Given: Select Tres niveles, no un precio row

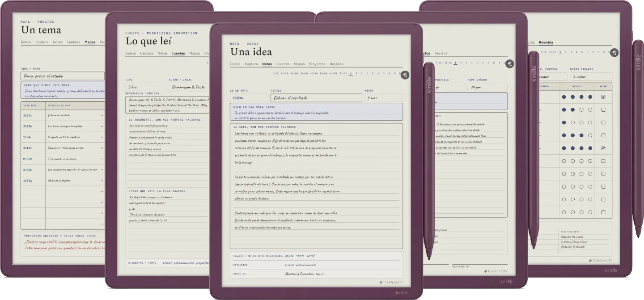Looking at the screenshot, I should pyautogui.click(x=63, y=159).
